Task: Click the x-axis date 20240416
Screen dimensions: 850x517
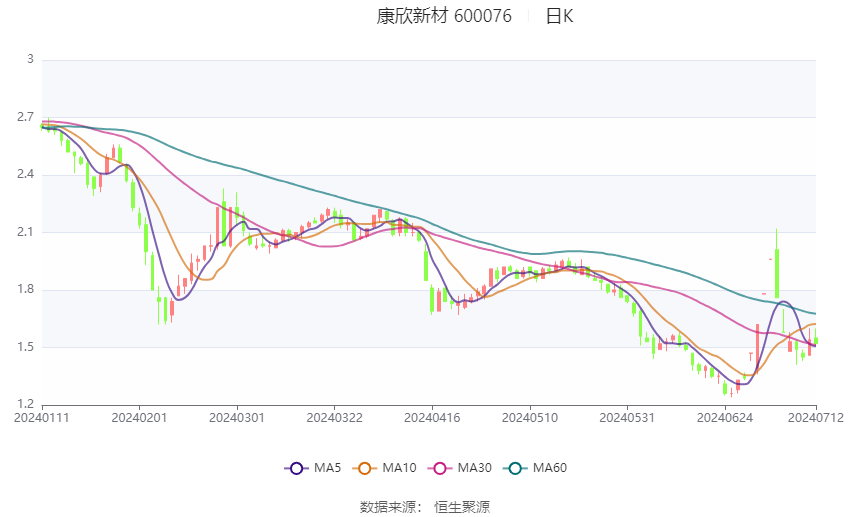Action: pyautogui.click(x=432, y=418)
